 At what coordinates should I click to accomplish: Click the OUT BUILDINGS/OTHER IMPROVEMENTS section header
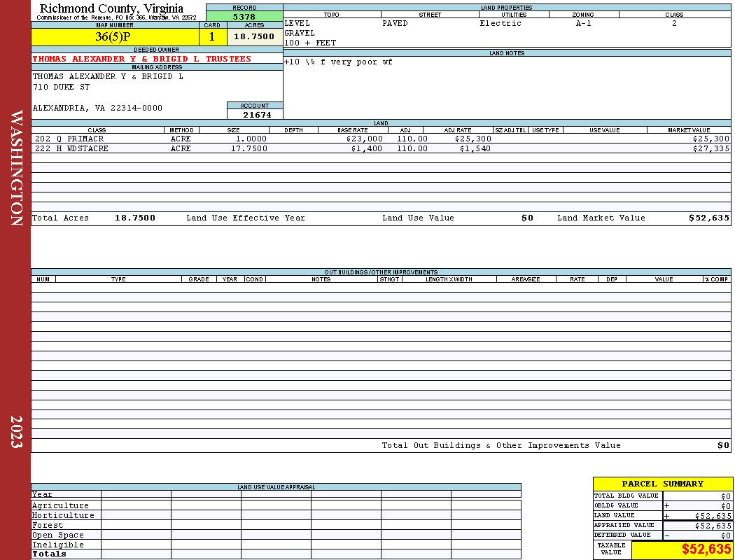[381, 272]
